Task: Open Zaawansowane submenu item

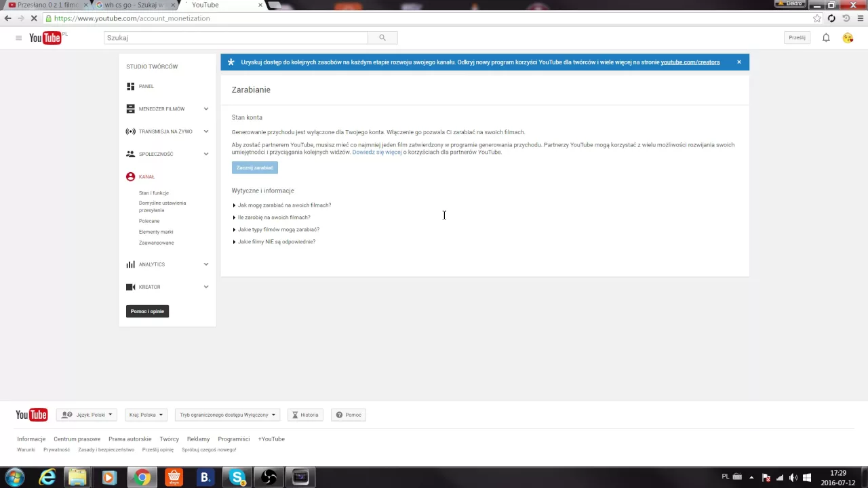Action: pyautogui.click(x=157, y=243)
